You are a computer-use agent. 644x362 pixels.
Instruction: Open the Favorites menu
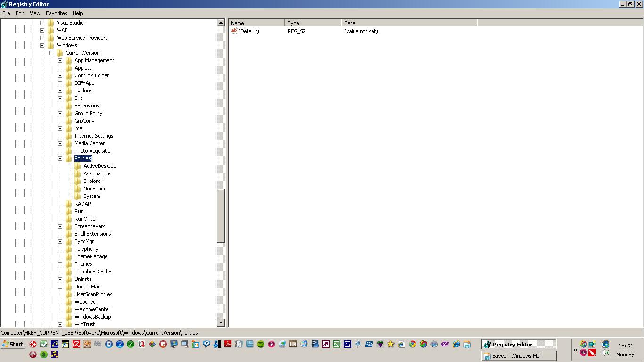click(57, 13)
